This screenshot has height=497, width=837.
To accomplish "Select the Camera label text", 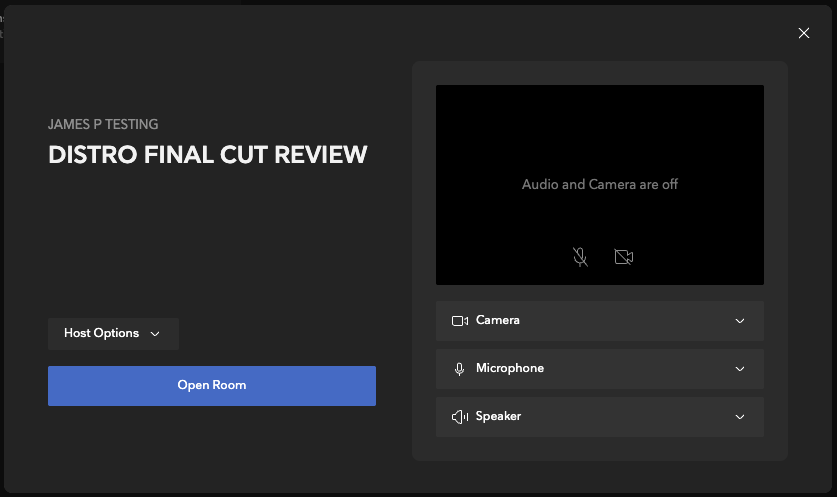I will 497,321.
